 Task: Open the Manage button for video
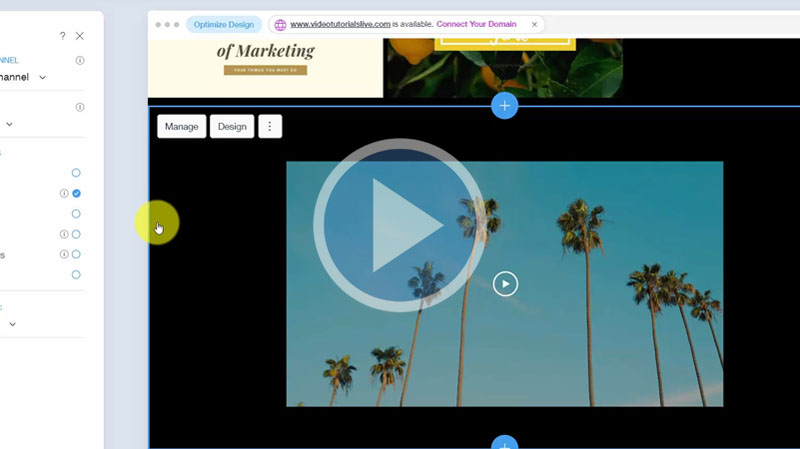coord(181,127)
